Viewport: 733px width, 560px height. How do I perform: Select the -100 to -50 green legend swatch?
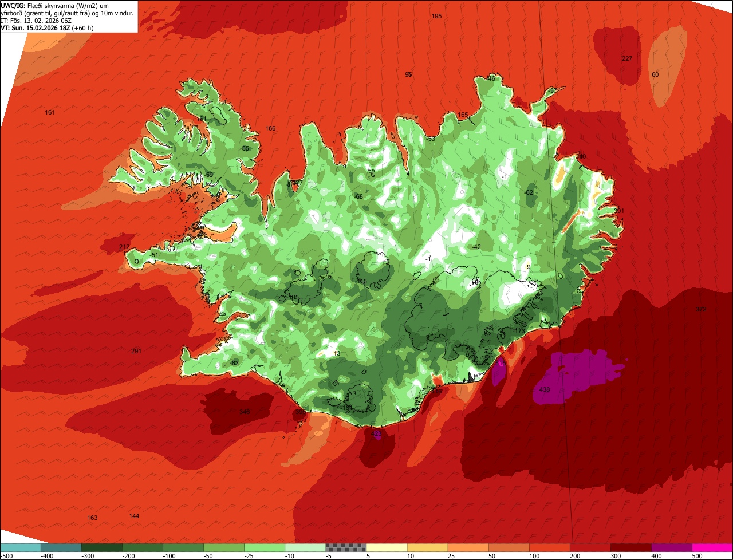[x=183, y=547]
